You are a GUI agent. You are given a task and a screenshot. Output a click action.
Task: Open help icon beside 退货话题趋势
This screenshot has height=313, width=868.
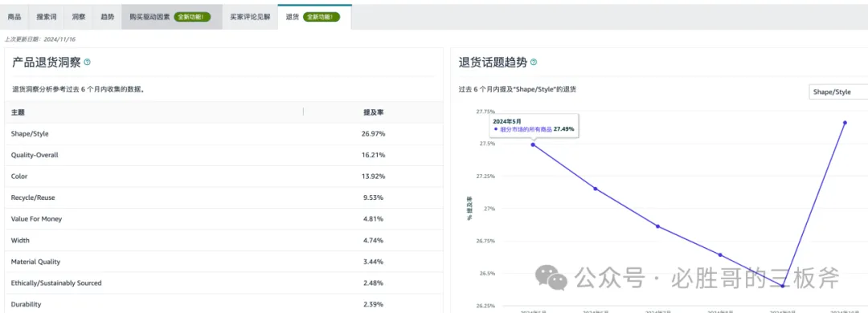[534, 63]
